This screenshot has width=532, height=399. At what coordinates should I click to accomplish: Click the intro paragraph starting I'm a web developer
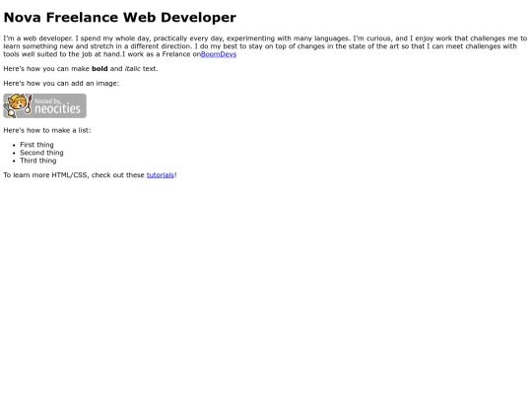point(265,46)
